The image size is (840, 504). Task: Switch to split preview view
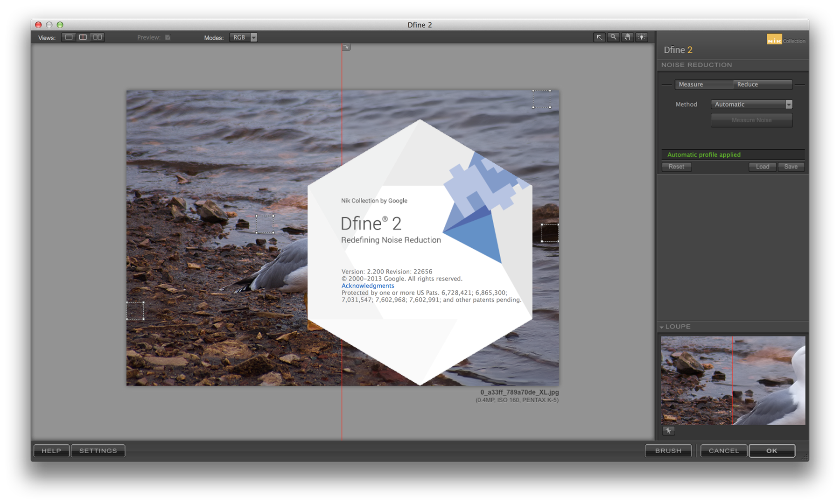pyautogui.click(x=83, y=37)
